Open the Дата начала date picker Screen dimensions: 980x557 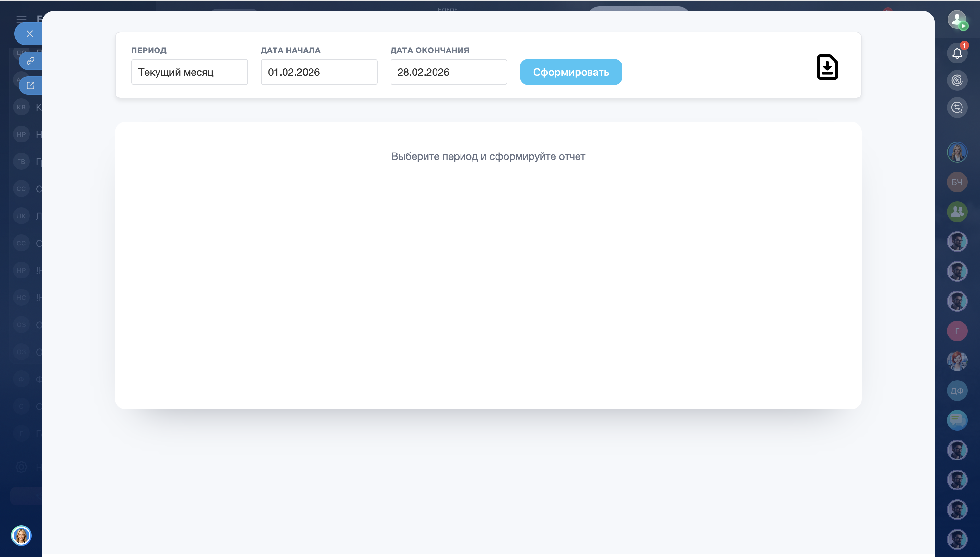point(319,72)
